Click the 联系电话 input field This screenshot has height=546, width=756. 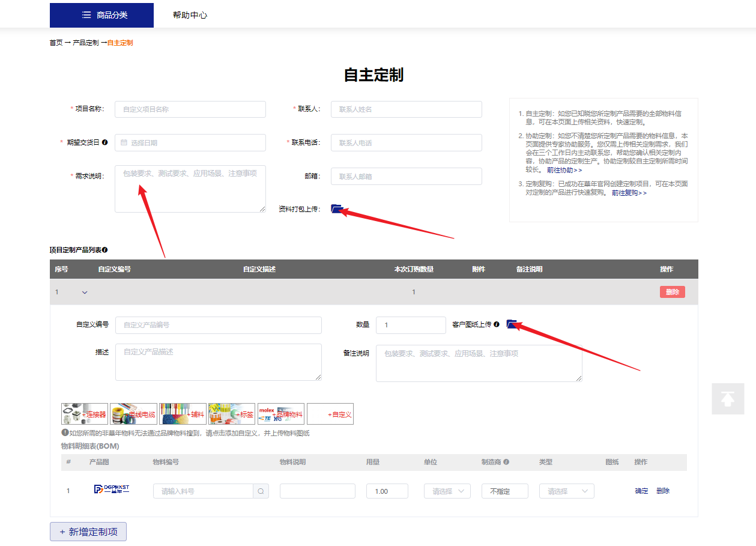coord(407,142)
